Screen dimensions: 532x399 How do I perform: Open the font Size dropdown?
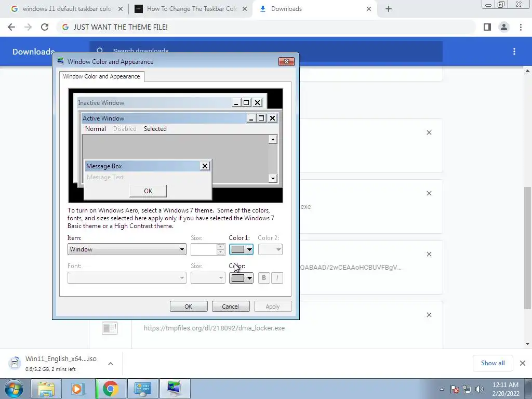208,278
